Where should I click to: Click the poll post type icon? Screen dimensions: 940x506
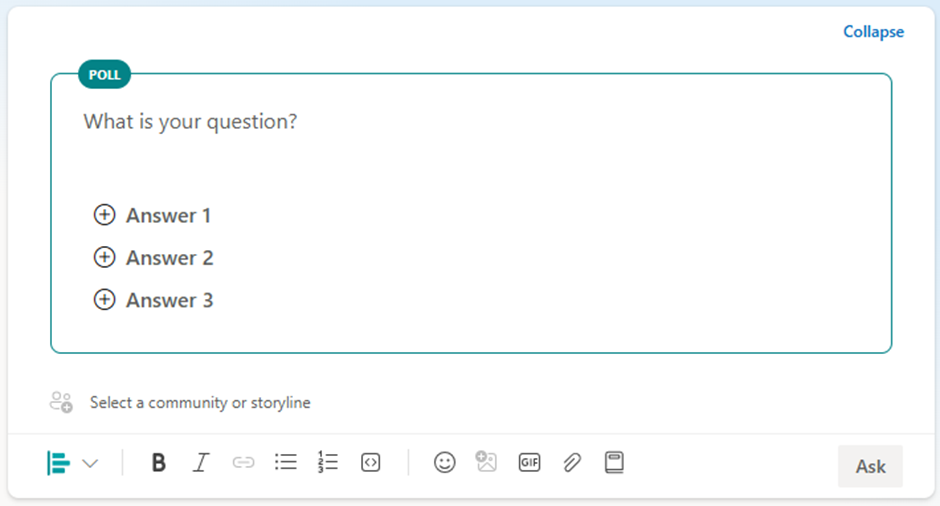point(59,463)
